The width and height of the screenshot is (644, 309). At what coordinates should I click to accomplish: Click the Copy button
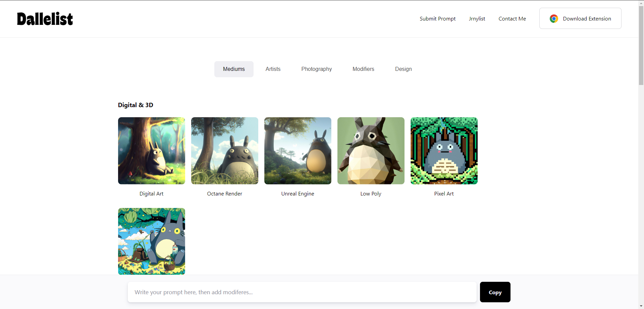(495, 292)
